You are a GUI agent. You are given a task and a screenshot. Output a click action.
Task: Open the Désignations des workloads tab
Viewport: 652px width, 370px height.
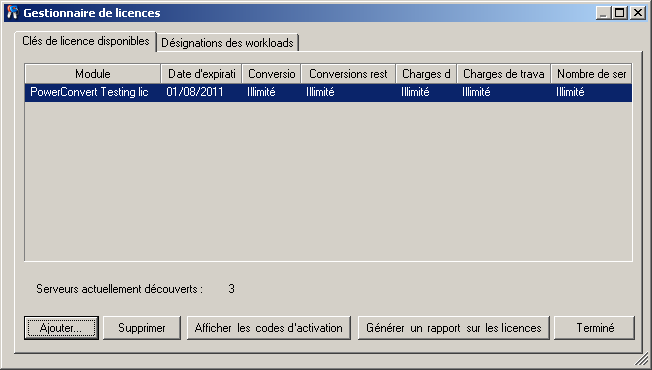[x=227, y=43]
